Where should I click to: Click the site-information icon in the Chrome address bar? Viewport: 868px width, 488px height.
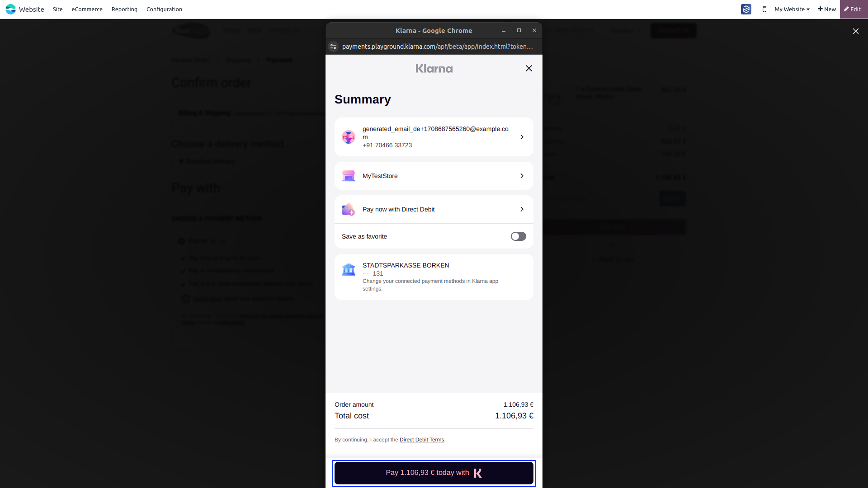(333, 47)
